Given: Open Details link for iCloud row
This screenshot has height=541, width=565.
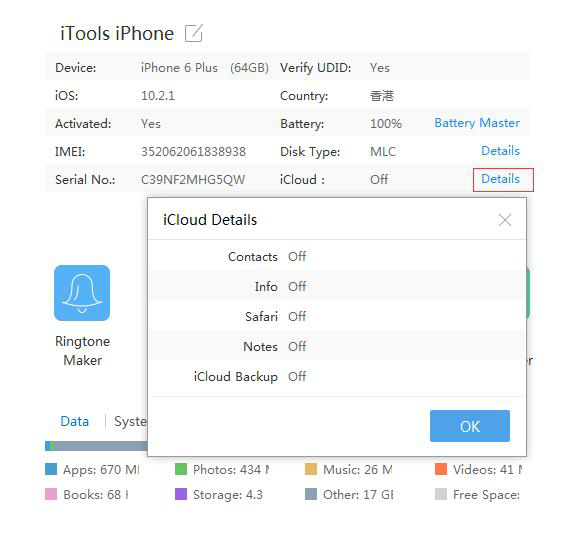Looking at the screenshot, I should [x=501, y=179].
